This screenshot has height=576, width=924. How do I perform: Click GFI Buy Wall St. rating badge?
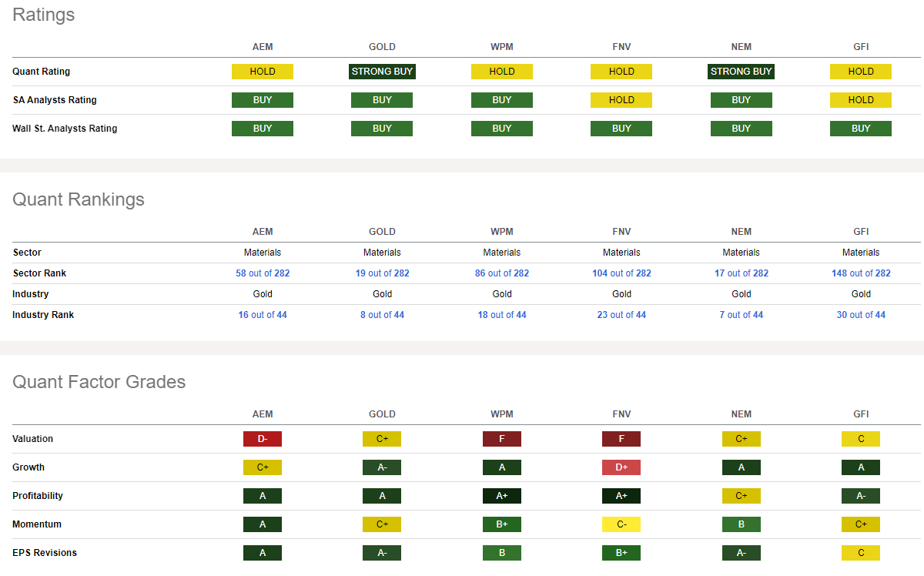[861, 129]
